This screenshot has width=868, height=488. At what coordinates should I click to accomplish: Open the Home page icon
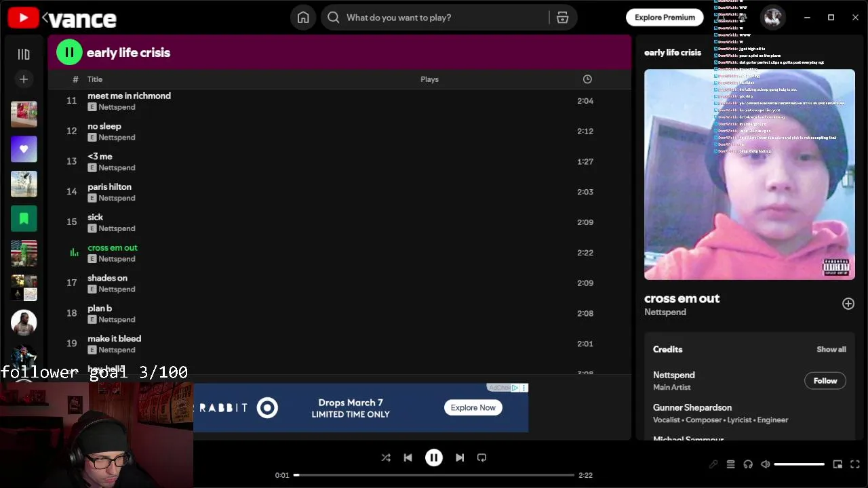click(303, 18)
